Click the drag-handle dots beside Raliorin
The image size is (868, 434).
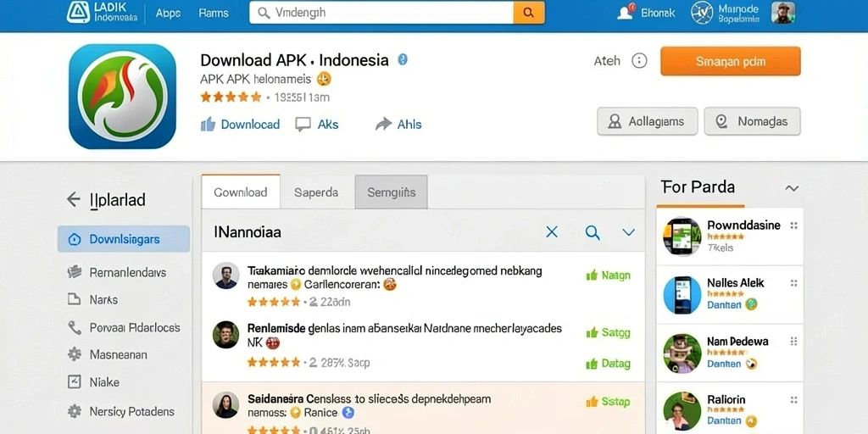793,400
